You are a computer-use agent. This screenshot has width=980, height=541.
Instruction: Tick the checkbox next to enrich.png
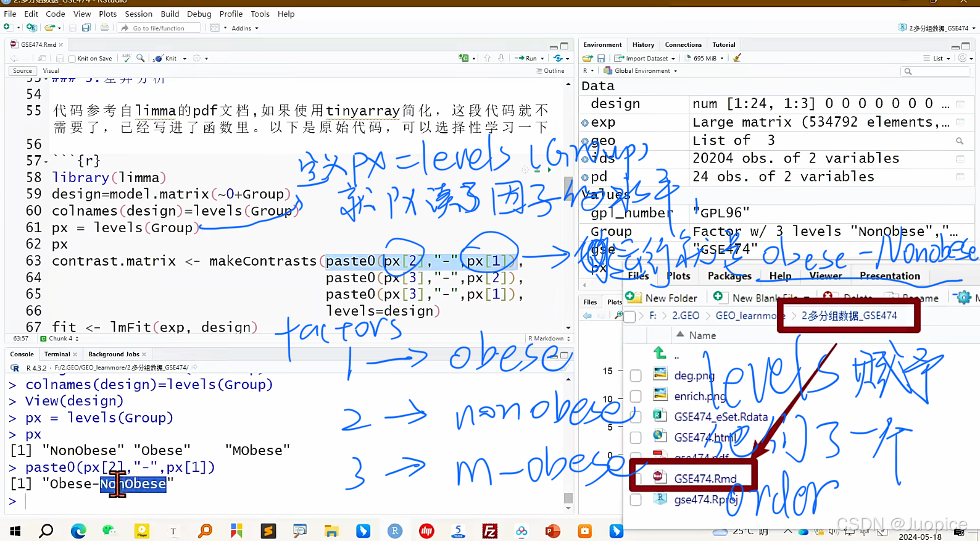coord(636,396)
